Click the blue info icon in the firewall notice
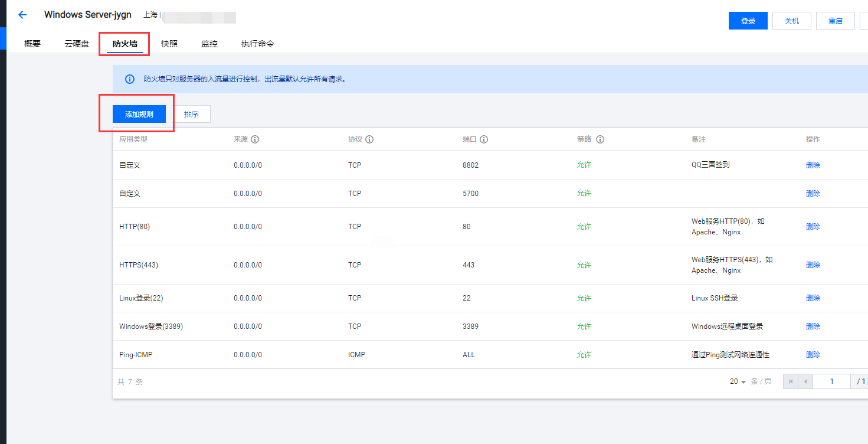Image resolution: width=868 pixels, height=444 pixels. click(129, 79)
